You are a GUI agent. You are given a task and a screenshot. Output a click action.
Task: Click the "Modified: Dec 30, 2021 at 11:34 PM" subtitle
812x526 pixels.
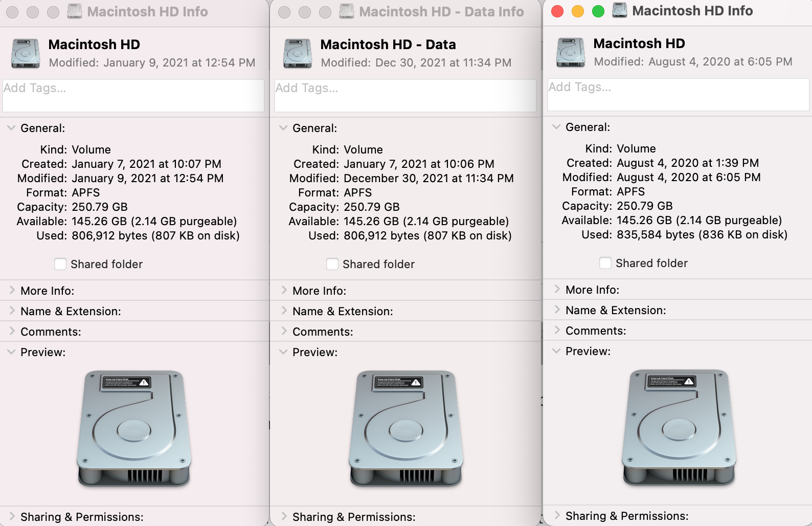click(416, 63)
